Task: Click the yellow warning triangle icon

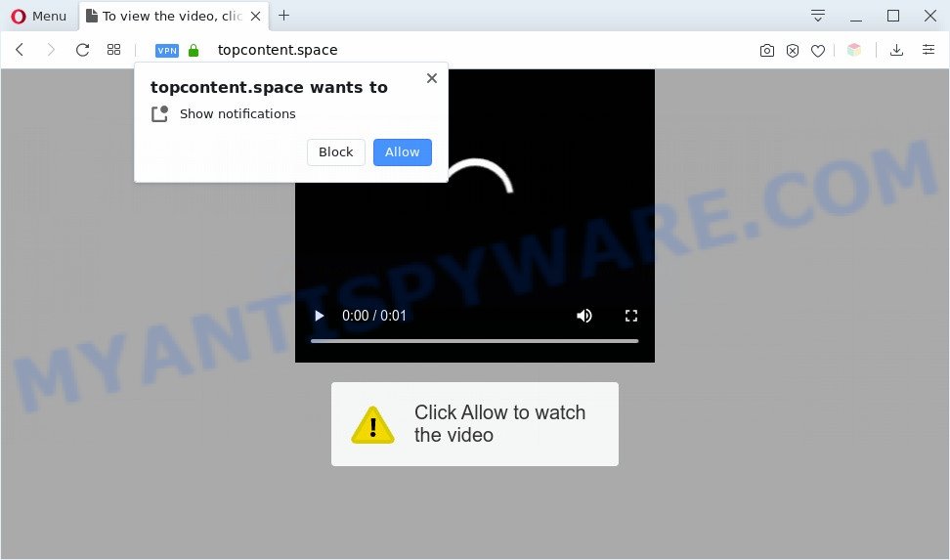Action: pyautogui.click(x=372, y=425)
